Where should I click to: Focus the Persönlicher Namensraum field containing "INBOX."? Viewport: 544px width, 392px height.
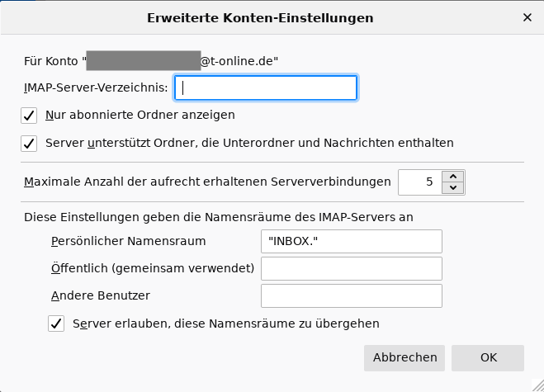pos(352,241)
